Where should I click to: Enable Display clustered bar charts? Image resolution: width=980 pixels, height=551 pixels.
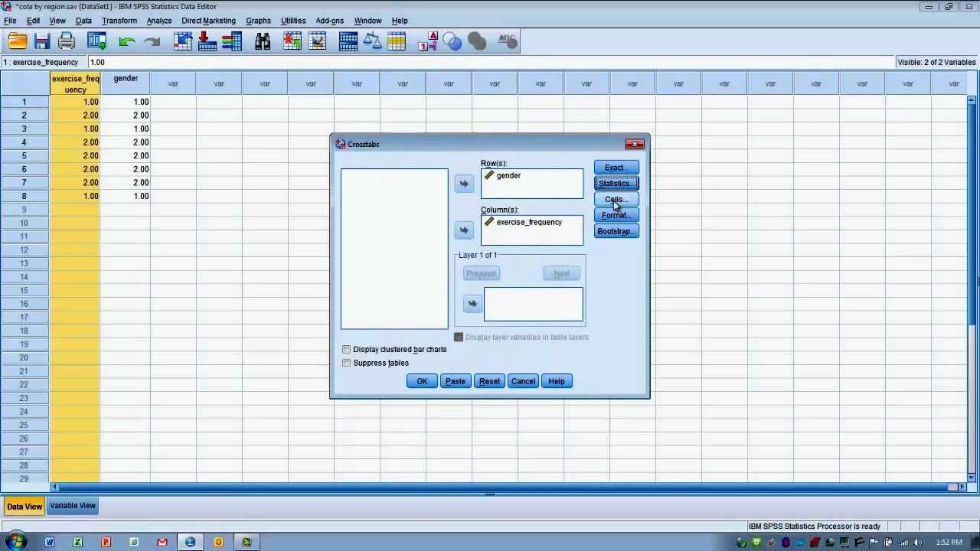click(347, 349)
